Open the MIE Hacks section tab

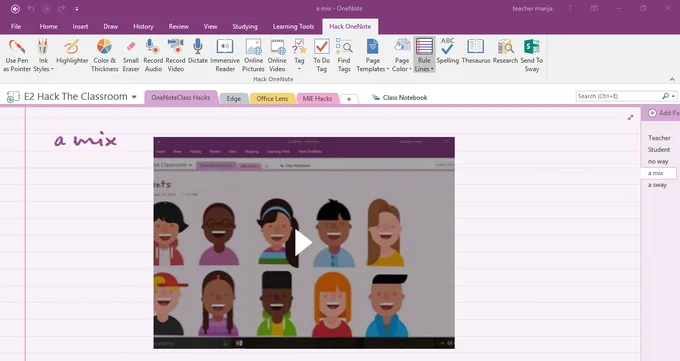(317, 98)
